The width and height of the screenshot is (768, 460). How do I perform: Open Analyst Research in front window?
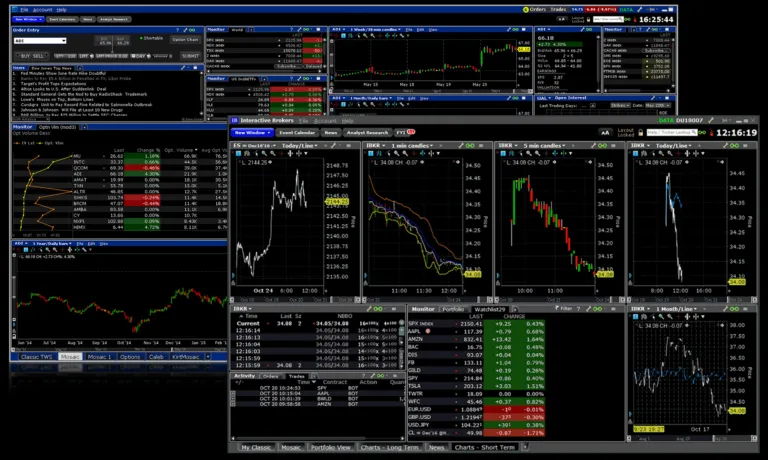[367, 133]
